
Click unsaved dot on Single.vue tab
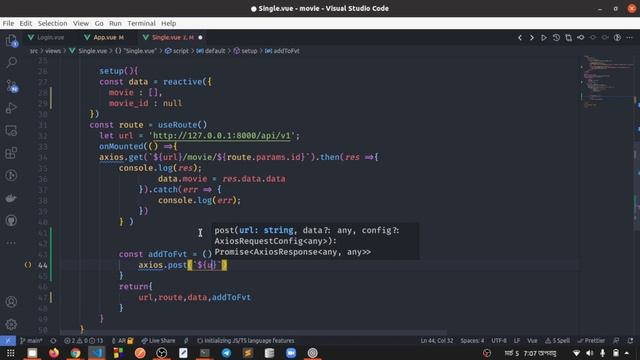click(x=200, y=38)
